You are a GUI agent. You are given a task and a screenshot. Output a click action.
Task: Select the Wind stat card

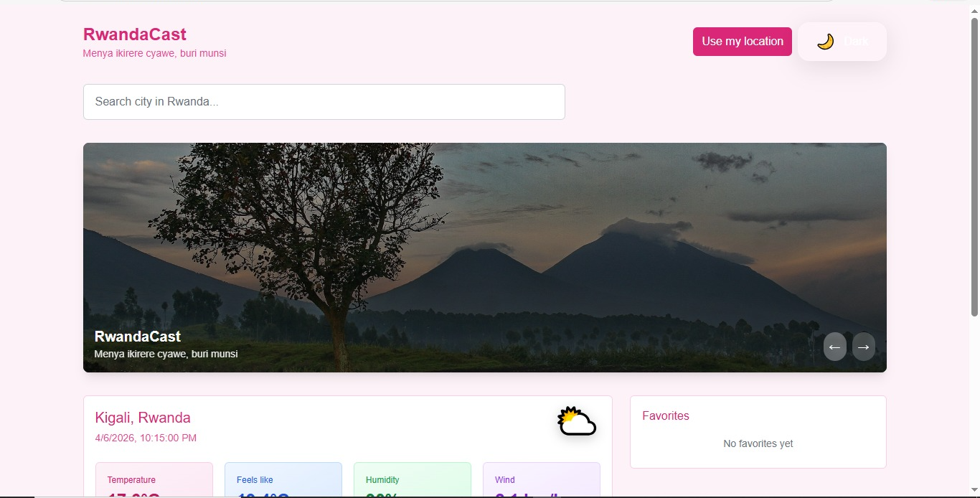point(542,480)
